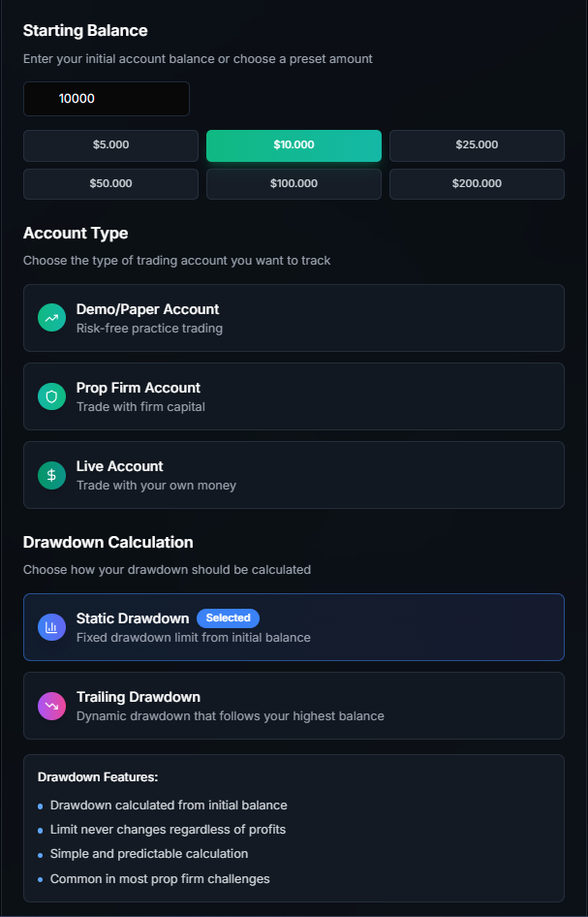
Task: Click the starting balance input field
Action: point(107,98)
